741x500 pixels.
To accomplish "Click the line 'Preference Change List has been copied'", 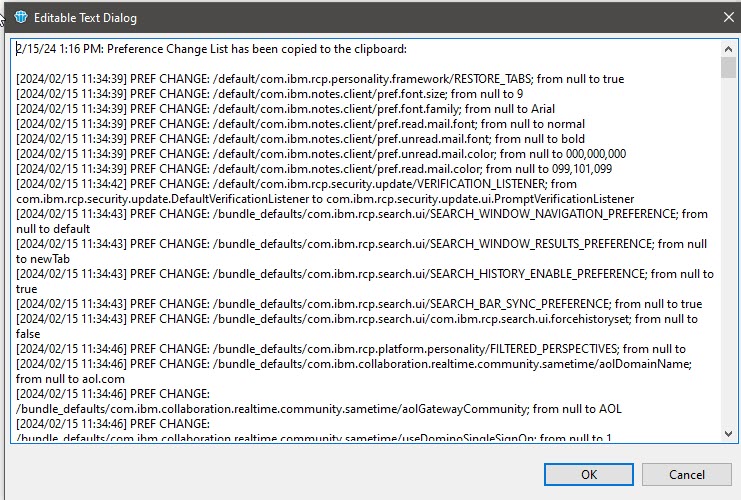I will coord(211,49).
